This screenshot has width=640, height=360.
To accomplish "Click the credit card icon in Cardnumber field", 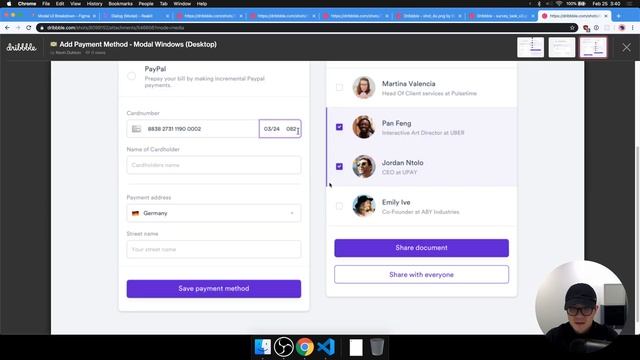I will click(136, 129).
